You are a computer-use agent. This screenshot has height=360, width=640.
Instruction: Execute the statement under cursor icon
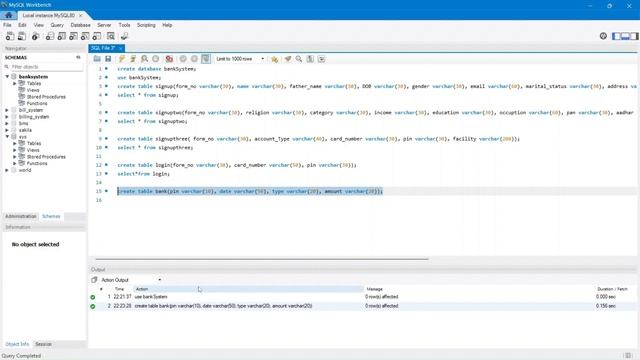[133, 59]
